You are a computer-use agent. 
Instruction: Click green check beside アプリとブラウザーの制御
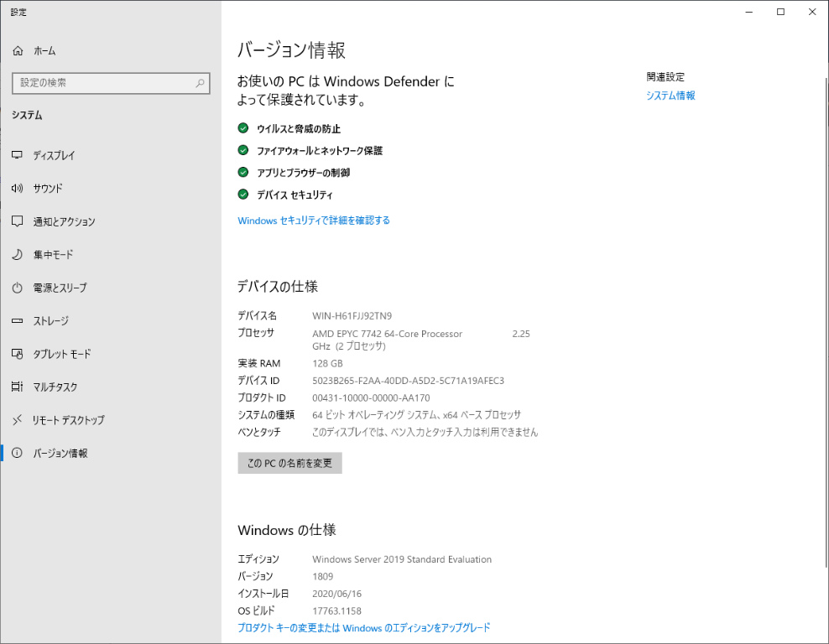243,172
